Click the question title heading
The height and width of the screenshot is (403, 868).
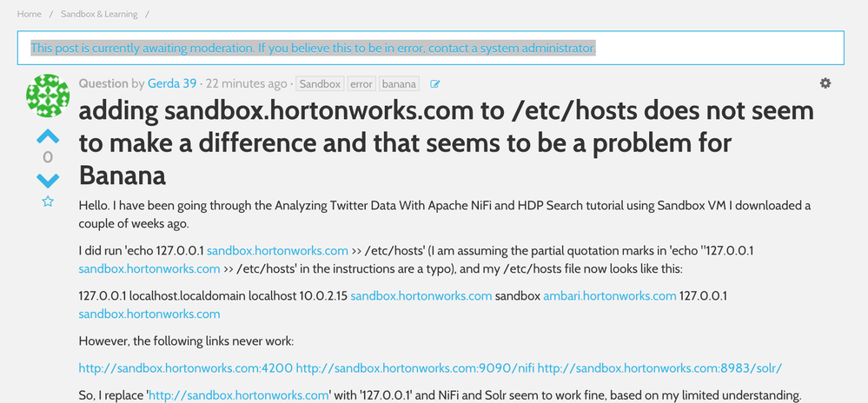[x=447, y=143]
